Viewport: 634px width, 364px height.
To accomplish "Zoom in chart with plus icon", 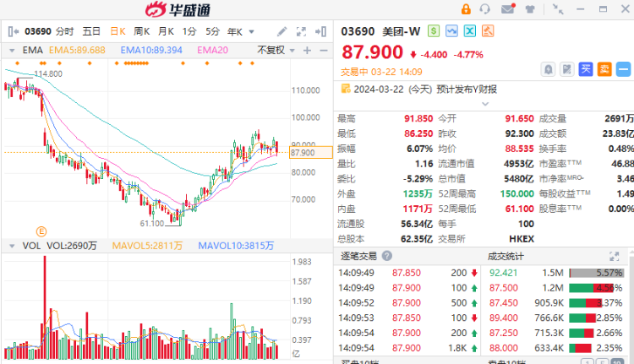I will coord(308,50).
